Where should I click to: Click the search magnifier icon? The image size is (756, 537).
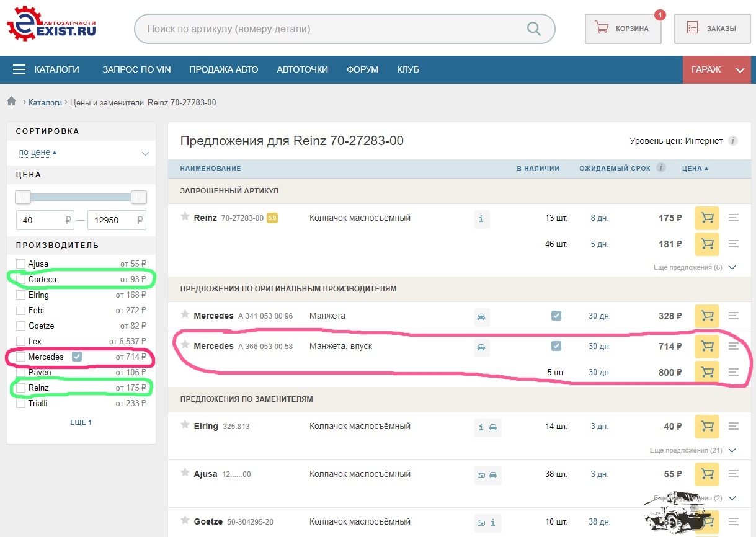[x=533, y=29]
